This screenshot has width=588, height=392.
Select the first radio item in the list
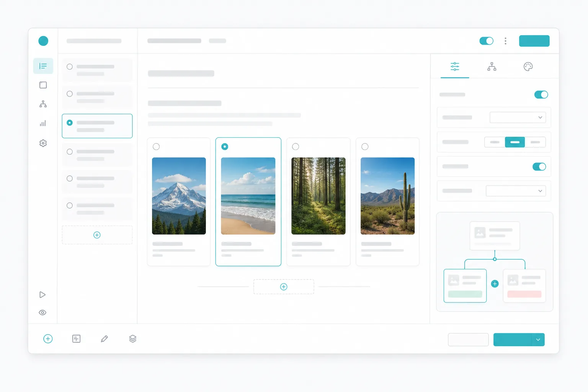tap(70, 67)
